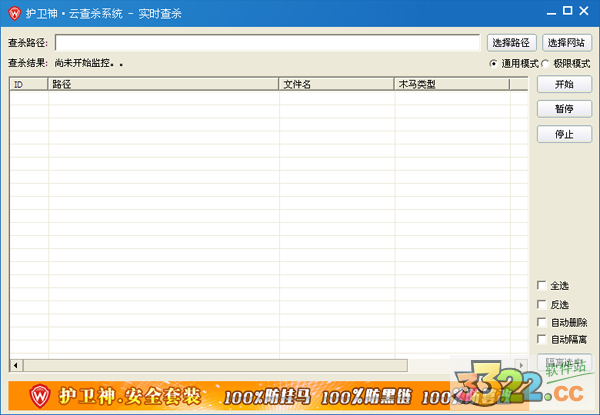Viewport: 600px width, 415px height.
Task: Maximize the 云查杀系统 window
Action: tap(567, 11)
